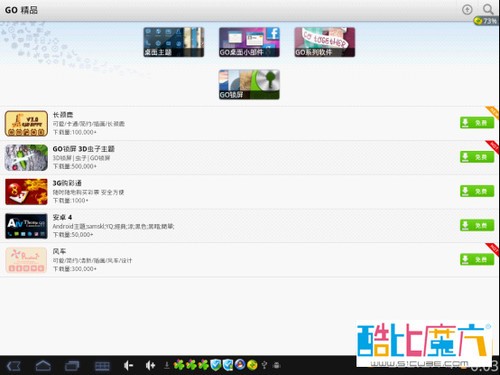Open the GO锁屏 3D虫子主题 title
The height and width of the screenshot is (375, 500).
click(x=84, y=149)
